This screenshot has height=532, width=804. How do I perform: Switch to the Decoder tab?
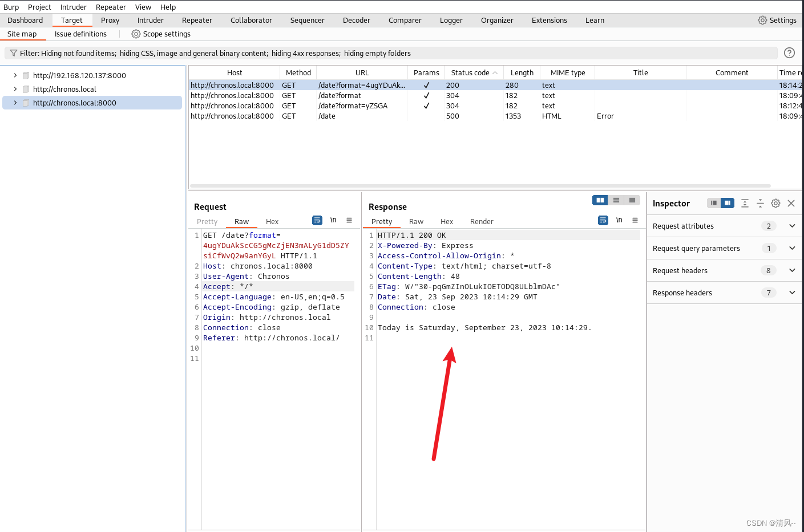[x=357, y=20]
